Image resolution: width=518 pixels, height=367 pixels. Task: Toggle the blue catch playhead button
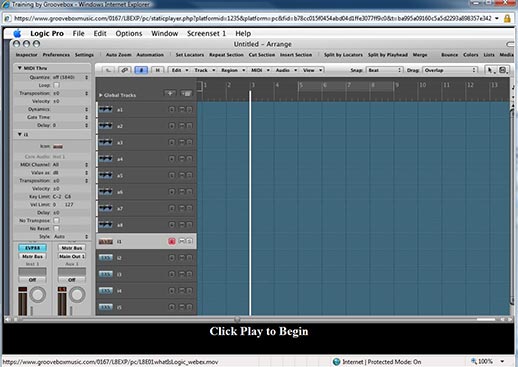[x=141, y=70]
